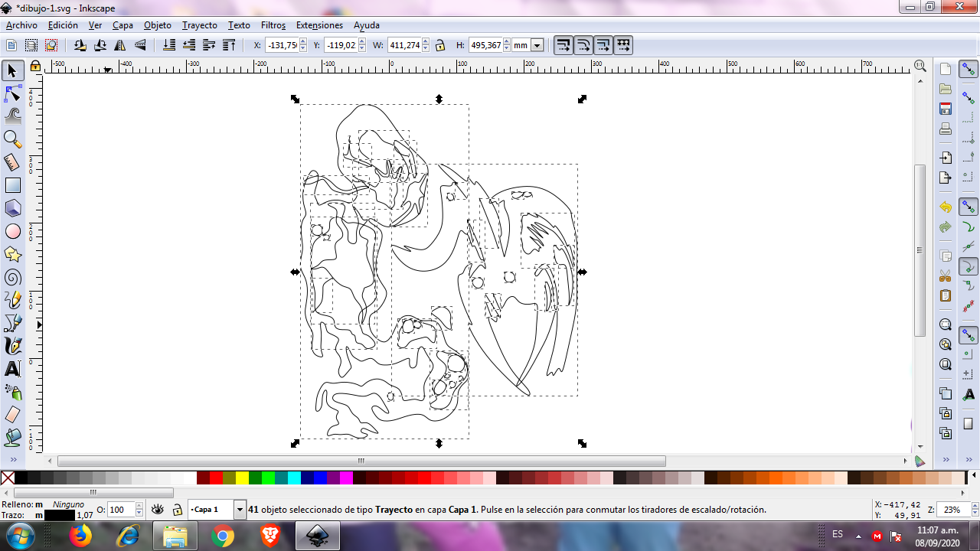Image resolution: width=980 pixels, height=551 pixels.
Task: Toggle current layer lock icon
Action: point(177,510)
